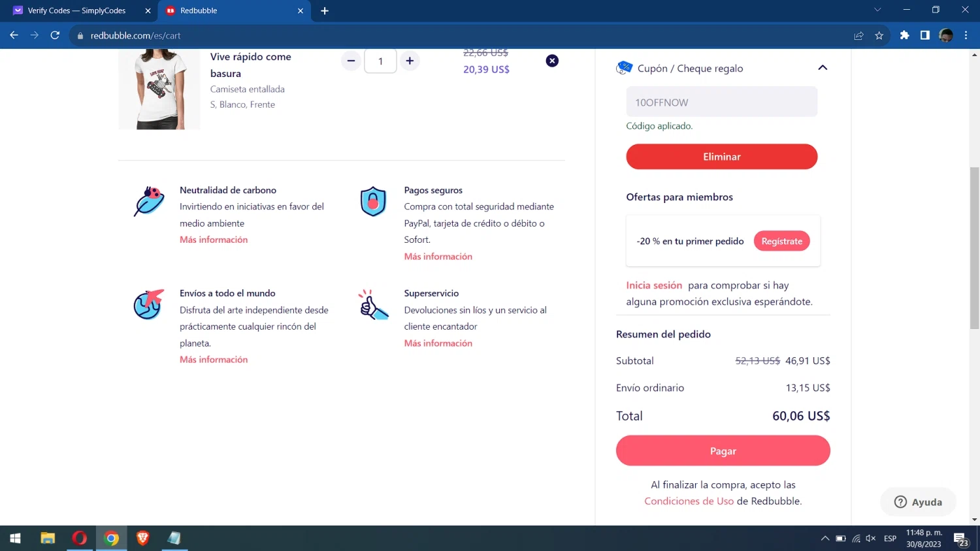Click the Regístrate button
This screenshot has width=980, height=551.
(781, 241)
